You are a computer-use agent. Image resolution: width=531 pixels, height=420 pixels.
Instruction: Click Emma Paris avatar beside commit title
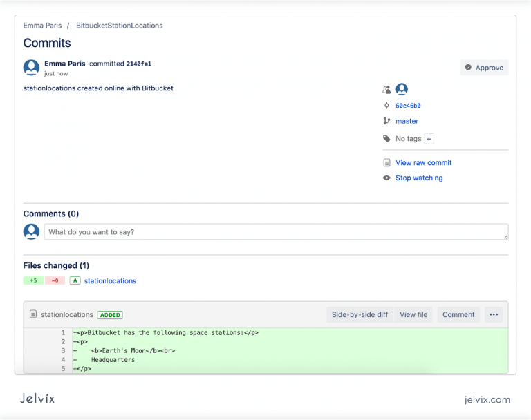coord(31,67)
